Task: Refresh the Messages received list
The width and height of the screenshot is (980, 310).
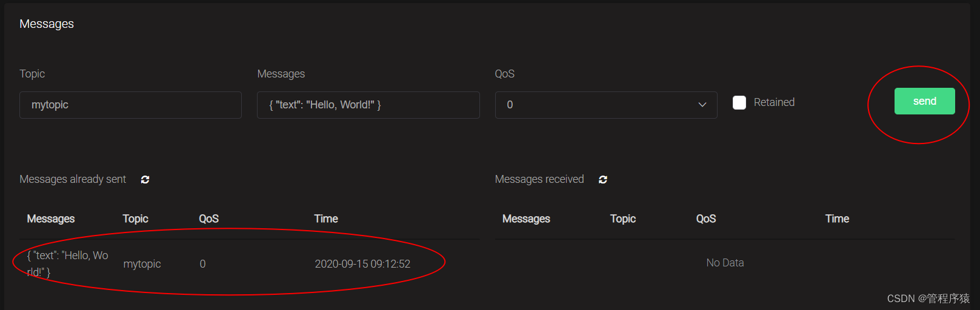Action: pyautogui.click(x=602, y=180)
